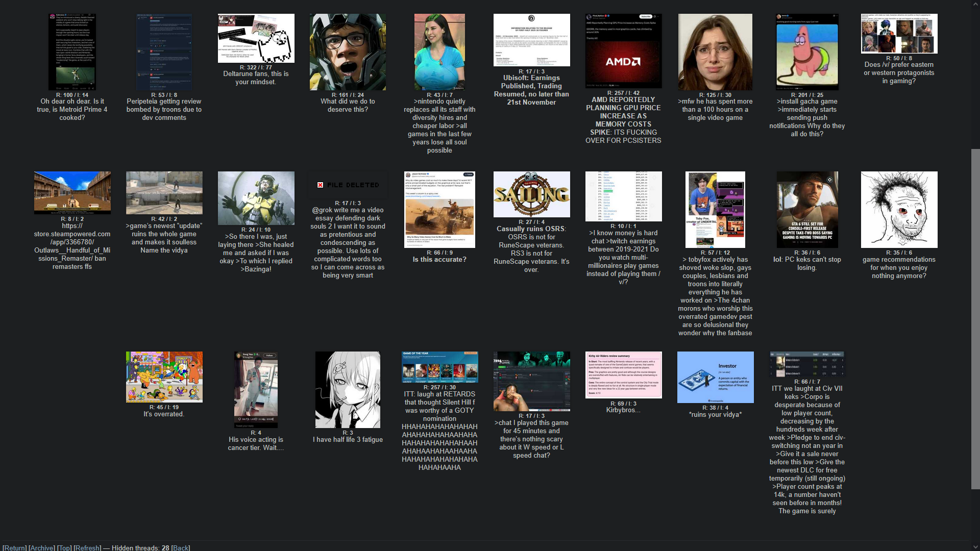Open the Archive link
This screenshot has width=980, height=551.
pos(42,547)
